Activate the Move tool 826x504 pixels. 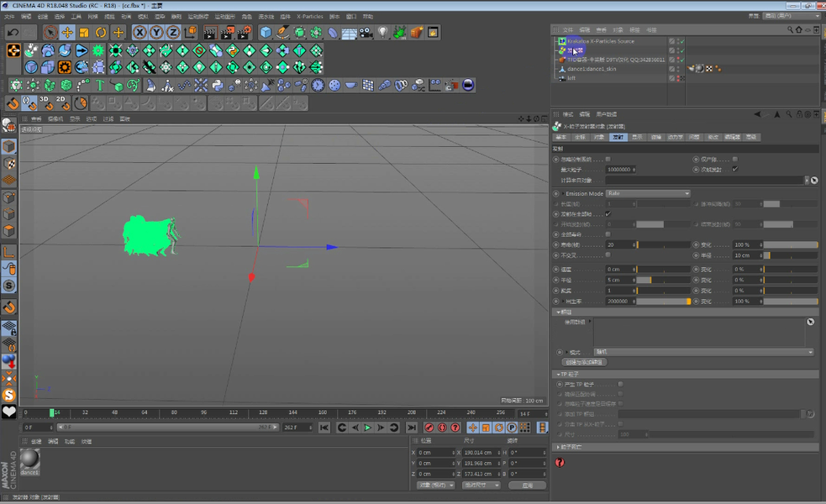click(67, 33)
